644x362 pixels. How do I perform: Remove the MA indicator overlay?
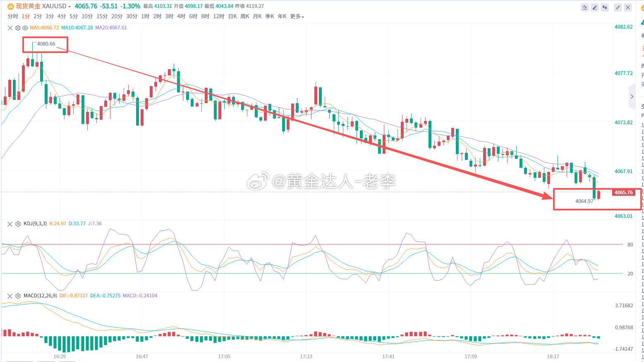[10, 28]
